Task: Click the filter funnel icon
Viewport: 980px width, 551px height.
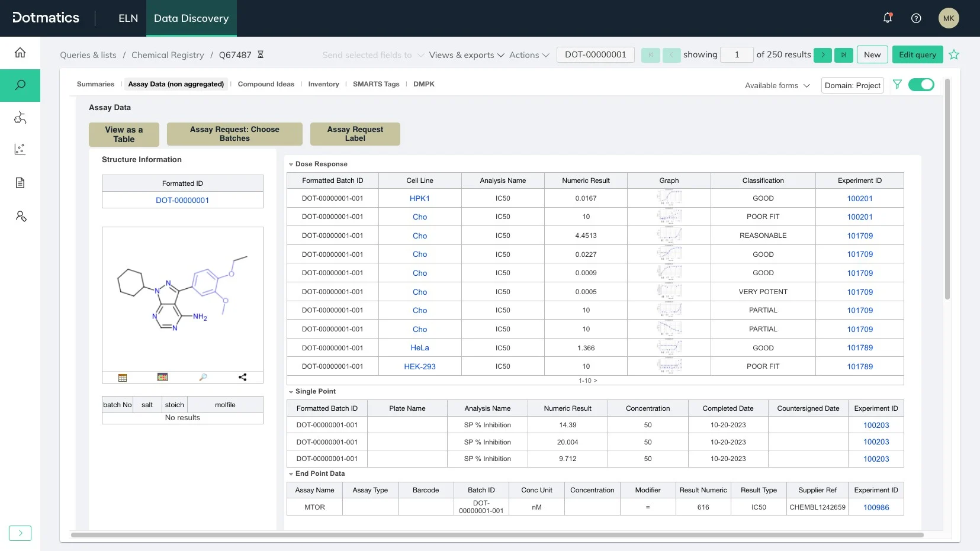Action: tap(897, 85)
